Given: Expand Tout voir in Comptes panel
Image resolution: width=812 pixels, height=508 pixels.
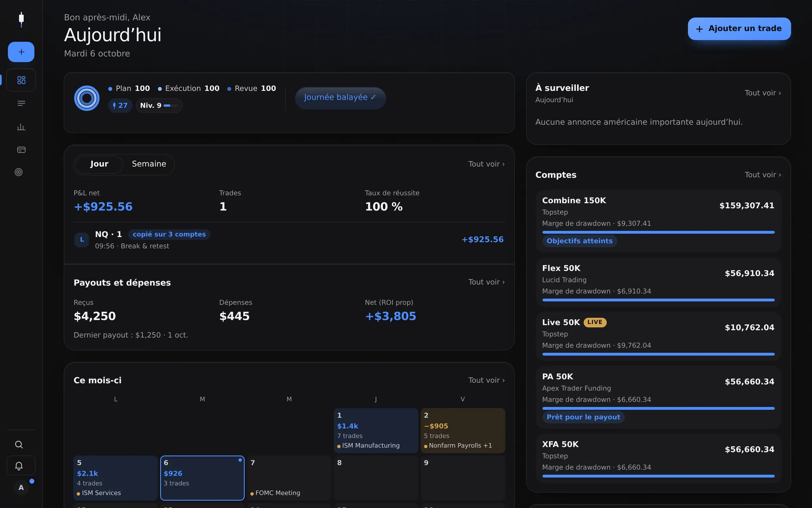Looking at the screenshot, I should coord(763,175).
